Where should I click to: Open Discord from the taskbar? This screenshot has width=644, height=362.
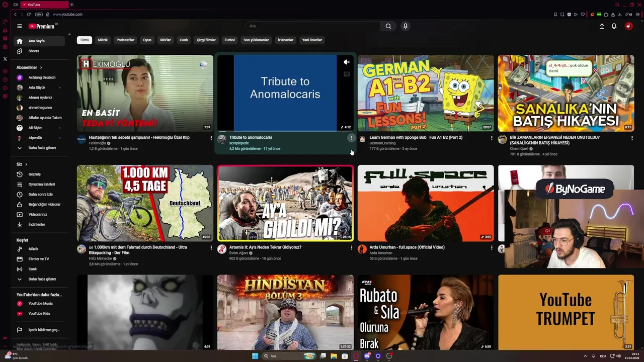367,356
